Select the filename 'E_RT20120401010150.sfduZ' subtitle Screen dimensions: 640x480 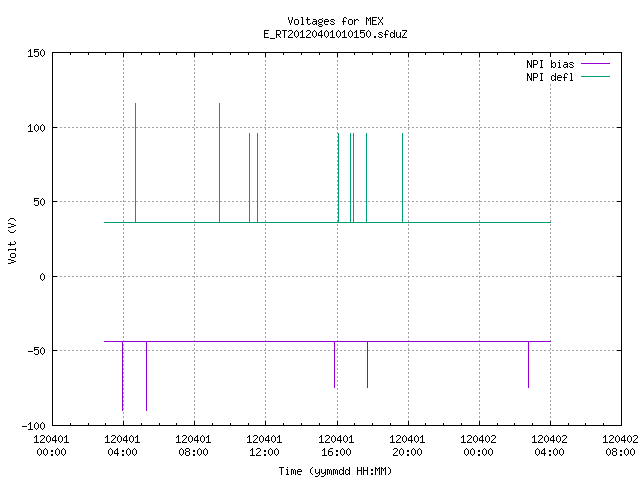(x=335, y=34)
